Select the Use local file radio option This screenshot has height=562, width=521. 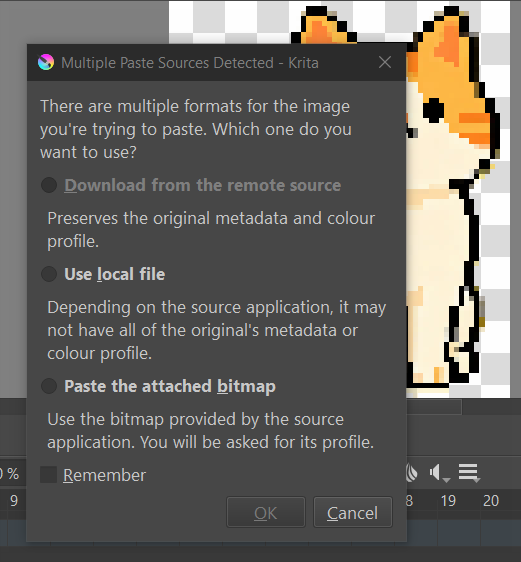point(103,274)
